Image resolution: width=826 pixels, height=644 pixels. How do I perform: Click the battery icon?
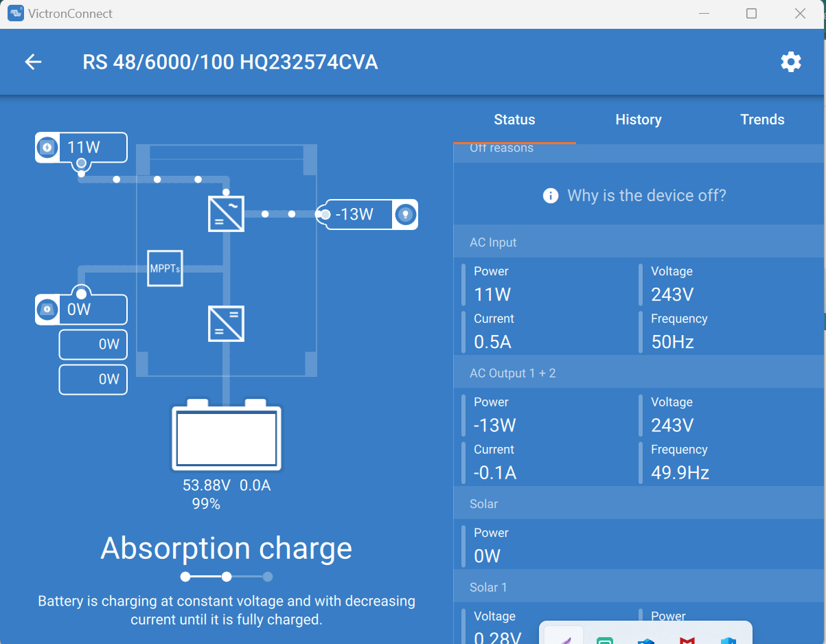227,435
